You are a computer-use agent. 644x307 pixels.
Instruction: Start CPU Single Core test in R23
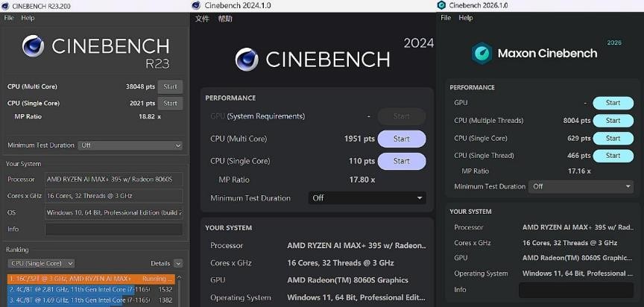click(170, 104)
